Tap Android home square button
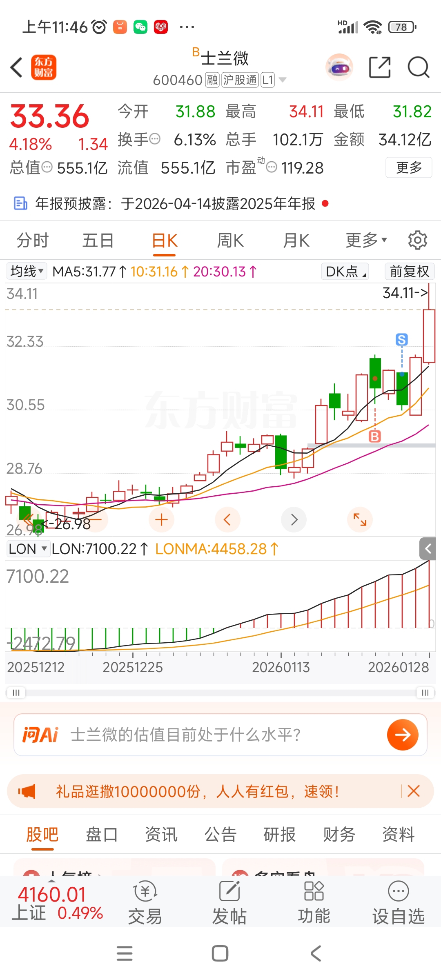 tap(220, 953)
